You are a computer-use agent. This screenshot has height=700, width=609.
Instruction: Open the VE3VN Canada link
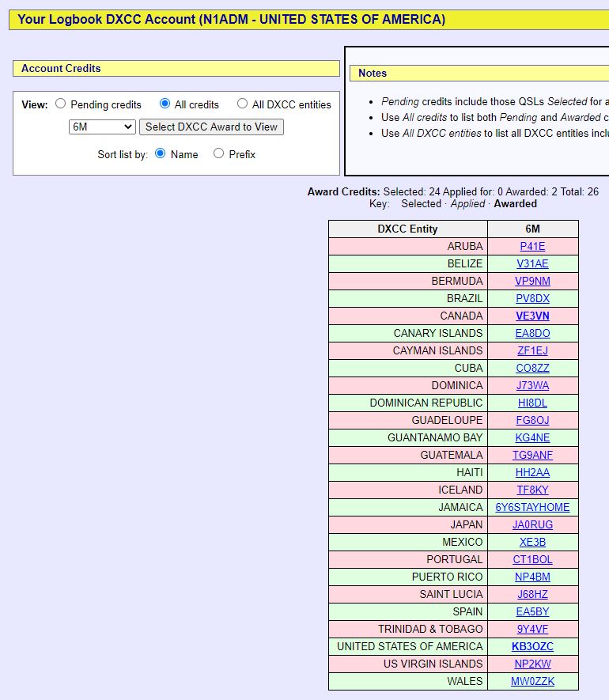tap(532, 316)
